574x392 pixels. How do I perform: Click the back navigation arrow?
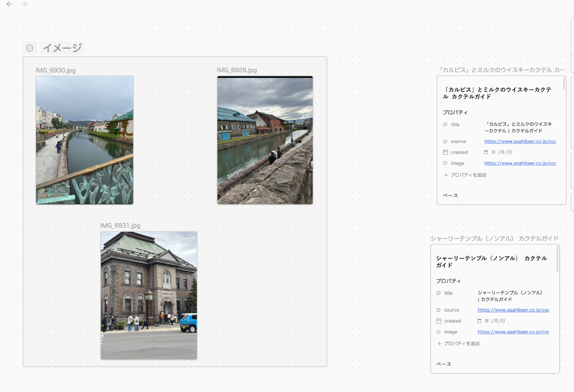pos(9,4)
